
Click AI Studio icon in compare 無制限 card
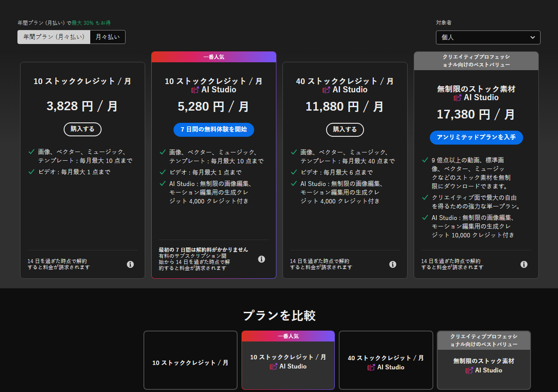click(x=470, y=370)
